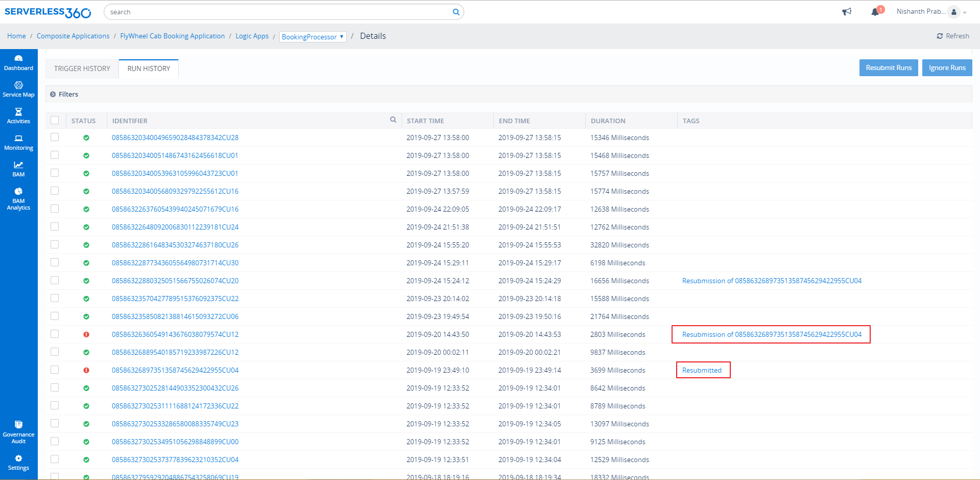Check the row for run ending 226CU12

(55, 352)
